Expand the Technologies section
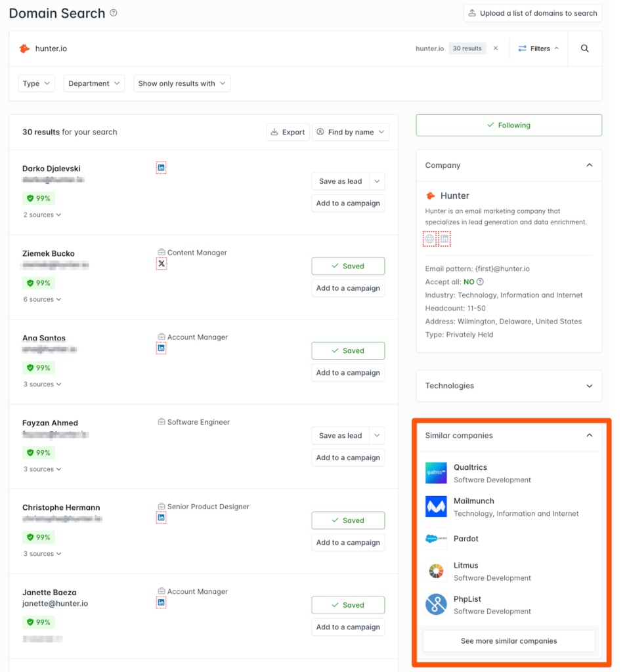The image size is (627, 672). pyautogui.click(x=508, y=386)
